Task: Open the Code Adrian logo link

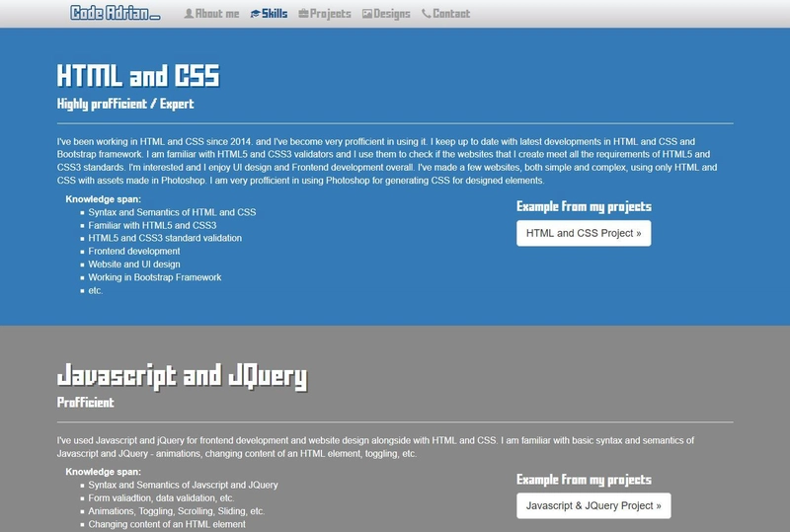Action: [115, 14]
